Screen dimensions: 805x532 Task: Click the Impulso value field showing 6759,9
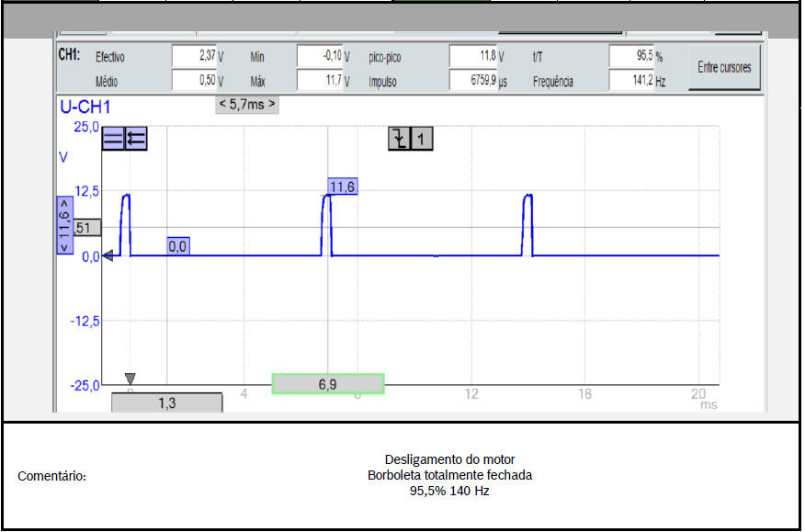(x=473, y=81)
